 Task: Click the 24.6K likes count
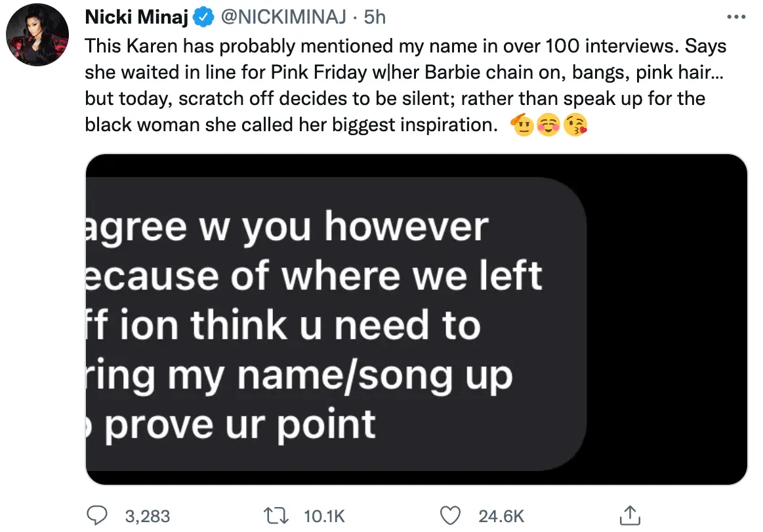pyautogui.click(x=501, y=516)
